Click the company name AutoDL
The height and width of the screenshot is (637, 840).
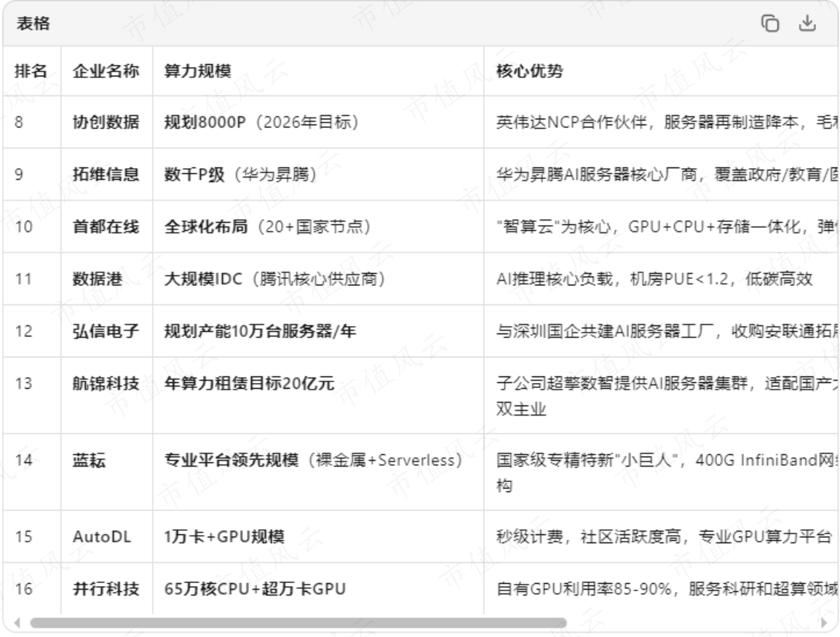click(x=102, y=537)
